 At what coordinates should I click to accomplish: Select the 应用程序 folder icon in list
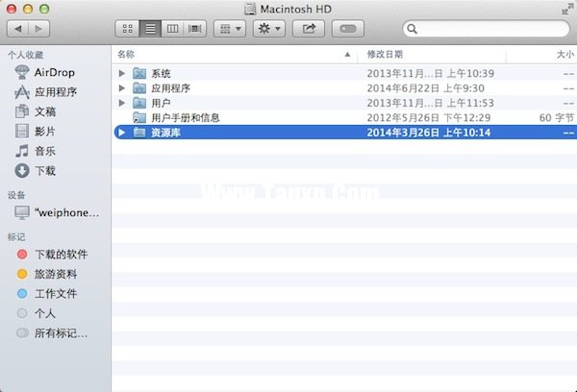(139, 87)
